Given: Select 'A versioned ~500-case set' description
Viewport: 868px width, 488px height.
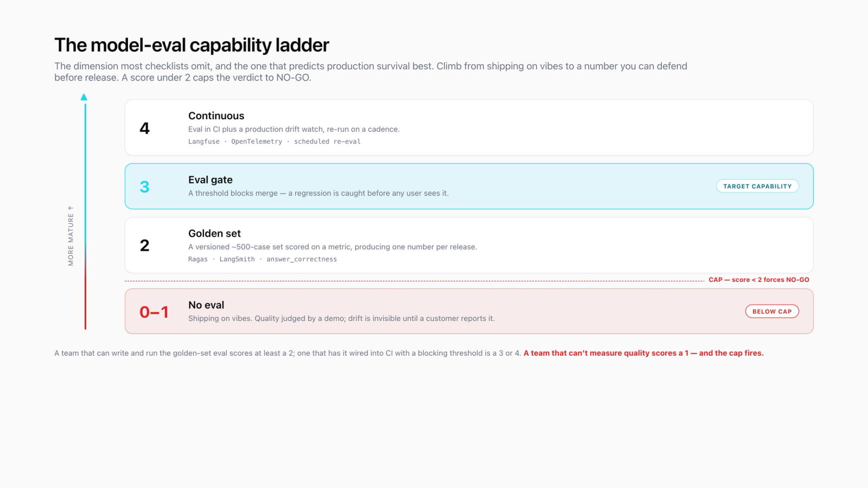Looking at the screenshot, I should [333, 247].
